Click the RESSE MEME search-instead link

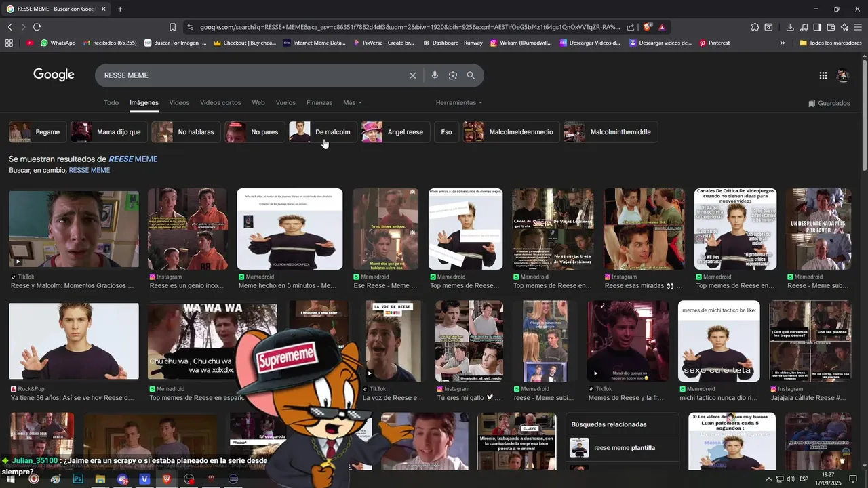tap(90, 170)
